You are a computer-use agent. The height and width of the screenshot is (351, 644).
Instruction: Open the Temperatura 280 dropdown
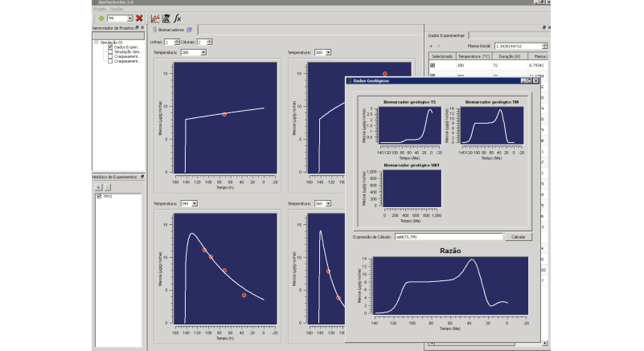pyautogui.click(x=203, y=52)
